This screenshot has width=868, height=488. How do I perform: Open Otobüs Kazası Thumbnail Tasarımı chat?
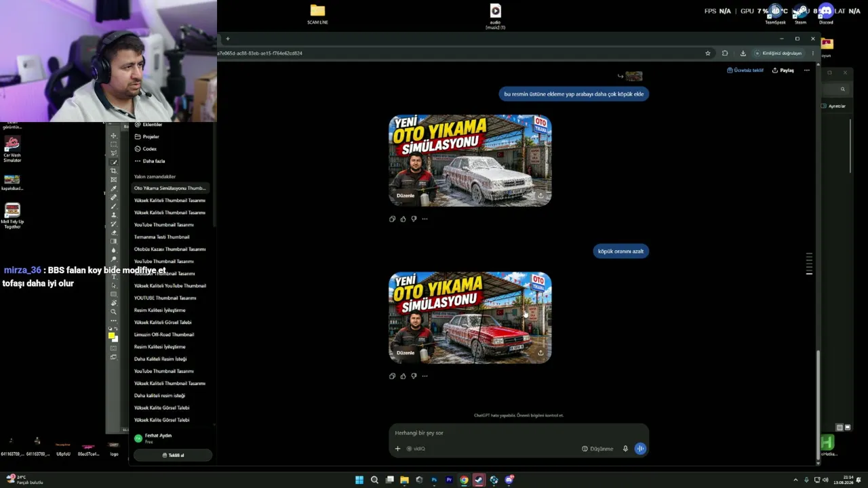click(x=170, y=249)
